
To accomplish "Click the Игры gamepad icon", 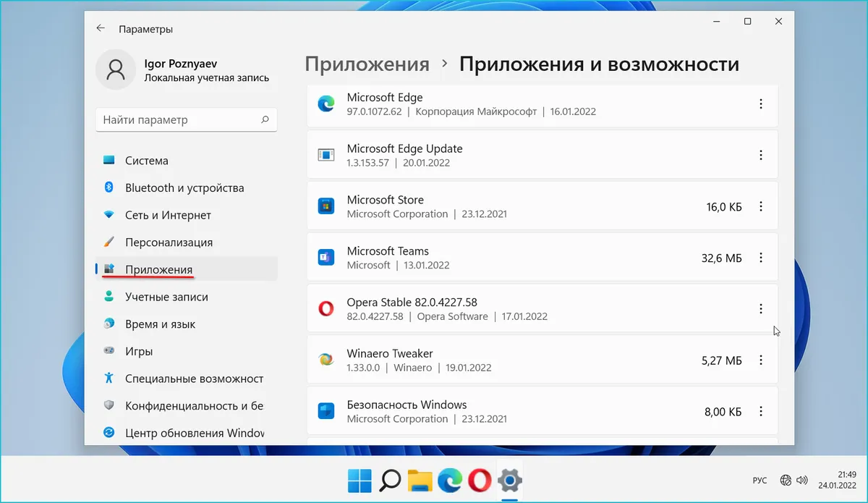I will click(x=109, y=351).
